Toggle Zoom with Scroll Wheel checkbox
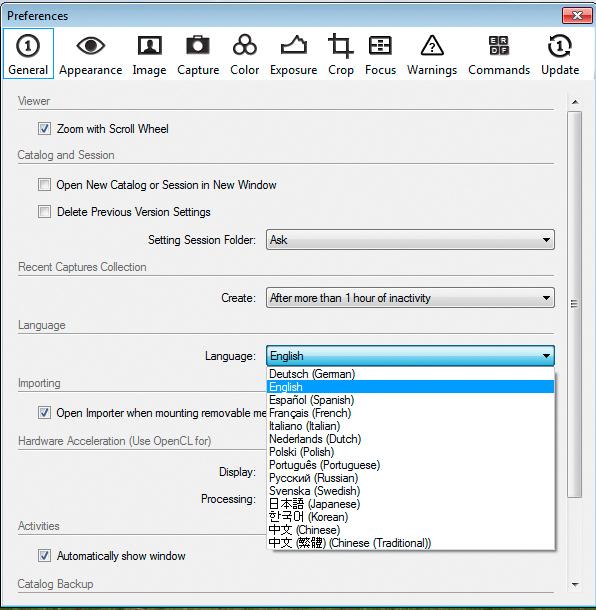This screenshot has height=610, width=596. [44, 128]
